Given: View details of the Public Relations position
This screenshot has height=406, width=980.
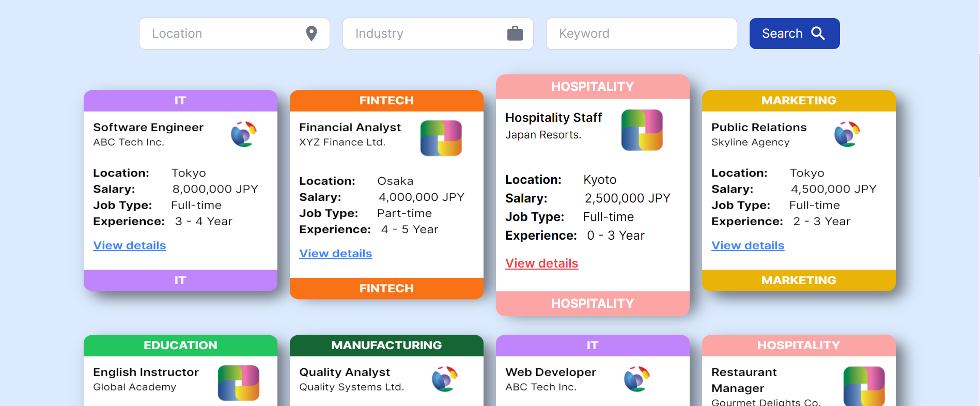Looking at the screenshot, I should (748, 245).
